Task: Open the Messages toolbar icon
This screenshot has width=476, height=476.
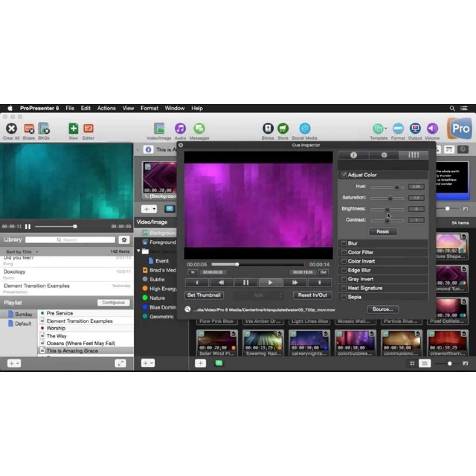Action: coord(199,129)
